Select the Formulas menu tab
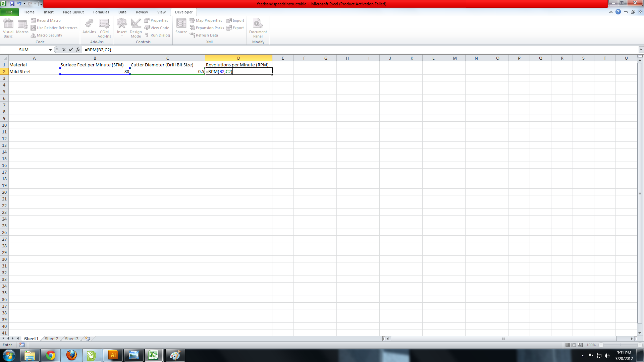 point(101,12)
